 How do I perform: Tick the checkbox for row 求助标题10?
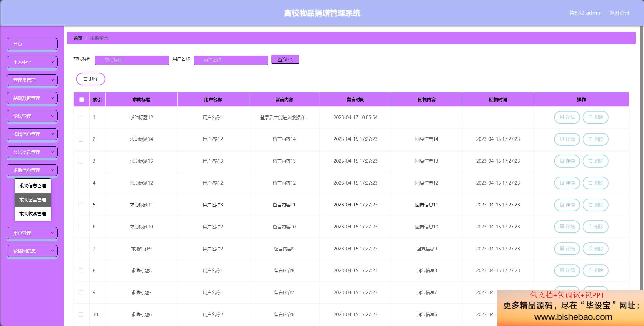pyautogui.click(x=81, y=227)
